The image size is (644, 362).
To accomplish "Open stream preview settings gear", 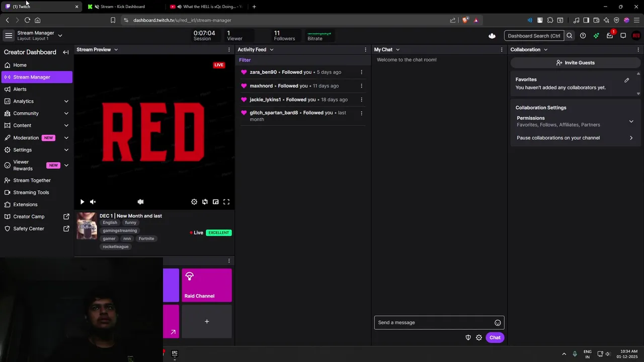I will [194, 202].
